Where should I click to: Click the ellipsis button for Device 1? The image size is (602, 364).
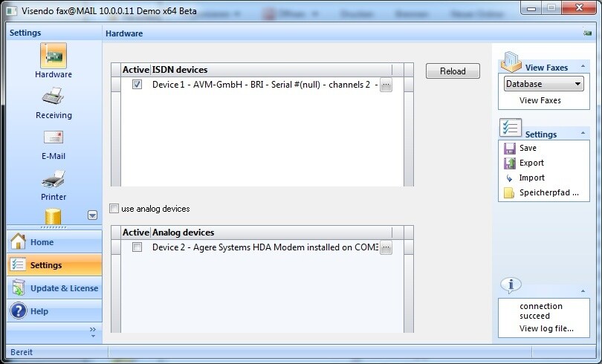[x=386, y=85]
